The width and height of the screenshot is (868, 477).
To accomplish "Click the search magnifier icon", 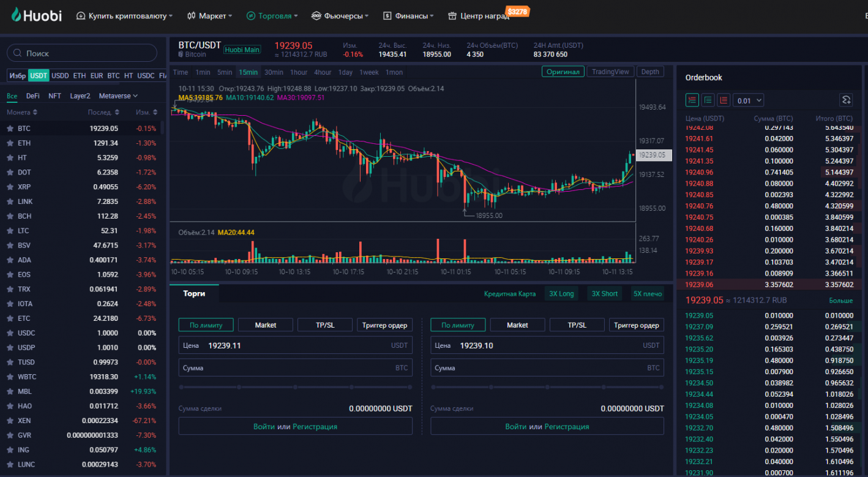I will [x=18, y=53].
